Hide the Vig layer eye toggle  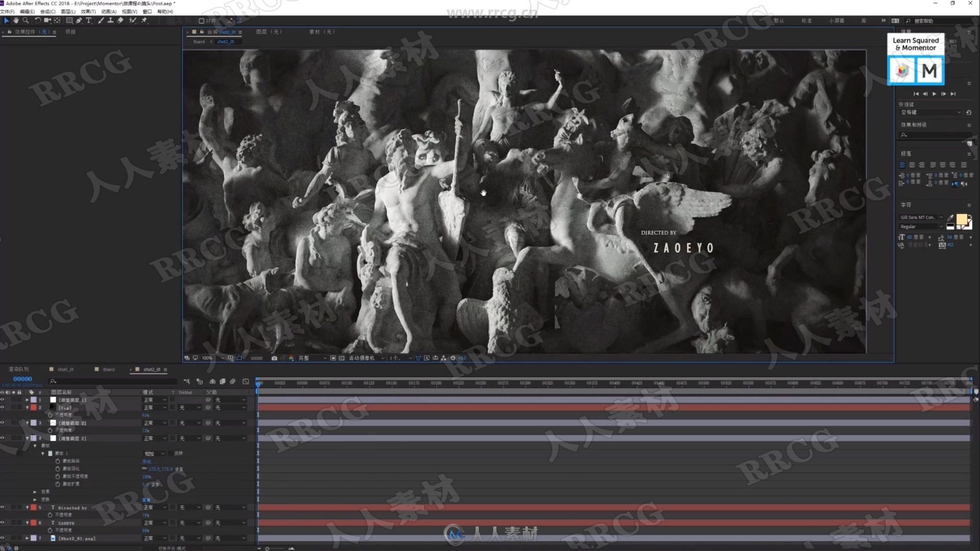3,408
